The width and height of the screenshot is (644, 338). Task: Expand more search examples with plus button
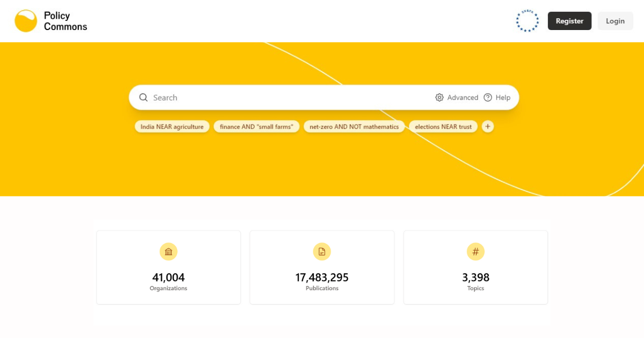pyautogui.click(x=487, y=127)
